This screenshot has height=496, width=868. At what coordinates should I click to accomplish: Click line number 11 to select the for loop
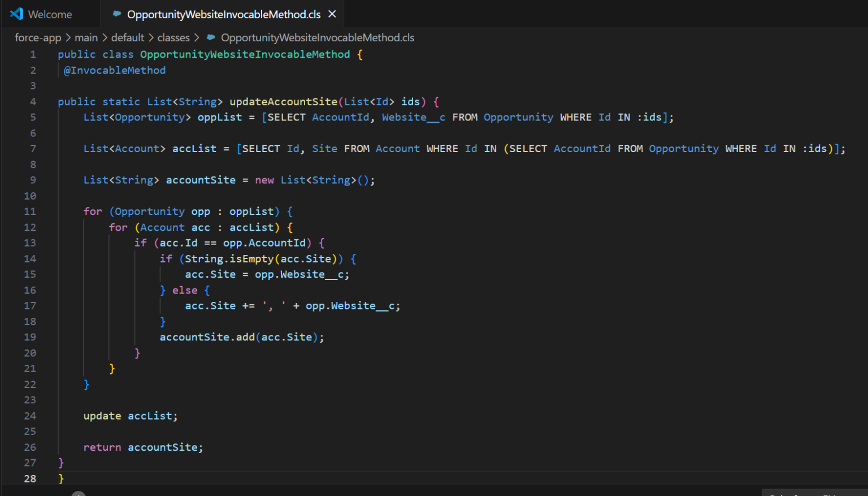[x=30, y=211]
